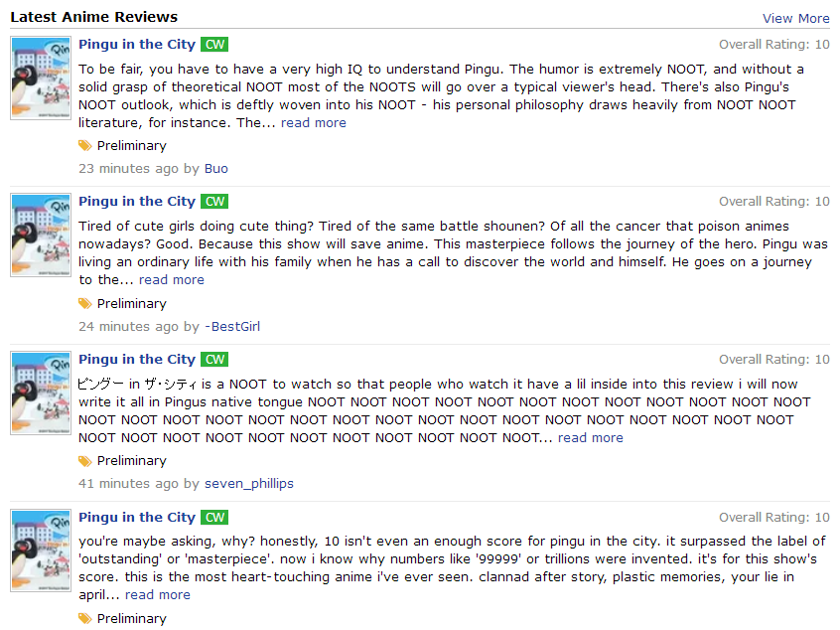
Task: Open Buo's user profile
Action: click(215, 169)
